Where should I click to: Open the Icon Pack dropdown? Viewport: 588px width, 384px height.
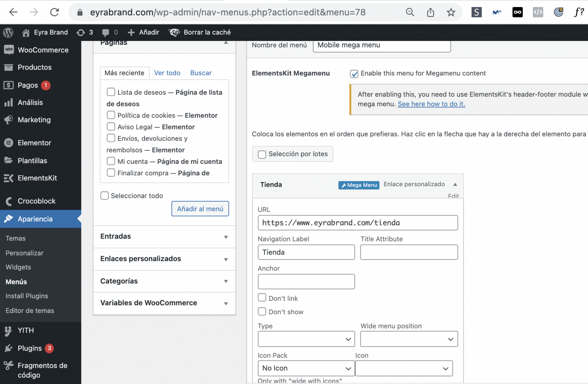click(x=306, y=368)
